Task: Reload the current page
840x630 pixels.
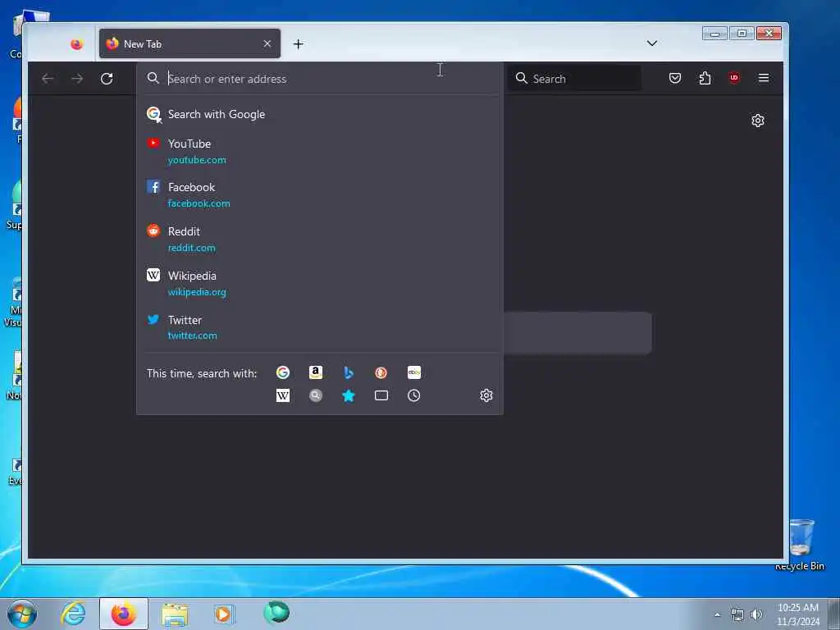Action: pos(107,79)
